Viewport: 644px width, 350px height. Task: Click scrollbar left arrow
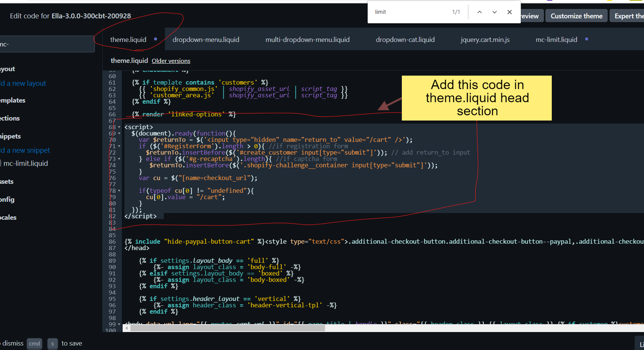[127, 328]
